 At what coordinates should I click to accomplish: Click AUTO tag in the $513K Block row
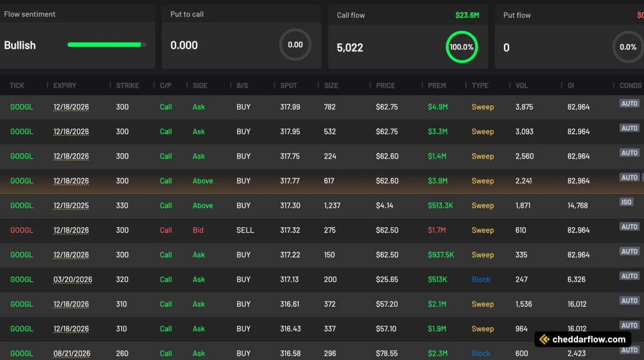[630, 276]
